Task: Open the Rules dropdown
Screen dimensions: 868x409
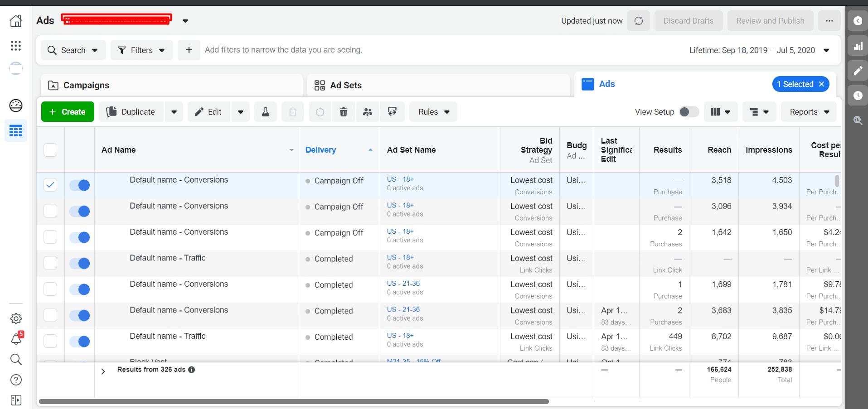Action: (x=433, y=112)
